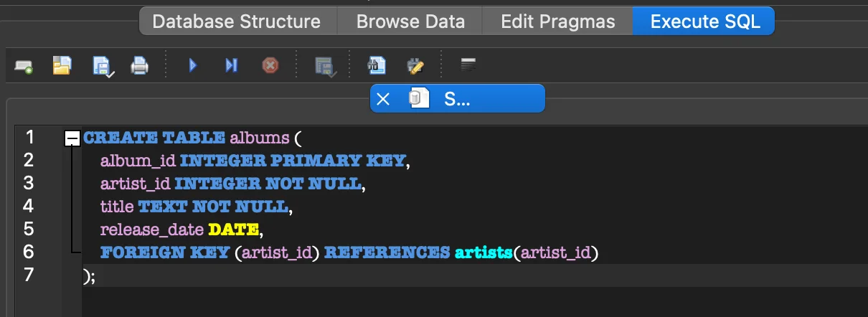Open a new SQL editor tab
The height and width of the screenshot is (317, 868).
[24, 67]
